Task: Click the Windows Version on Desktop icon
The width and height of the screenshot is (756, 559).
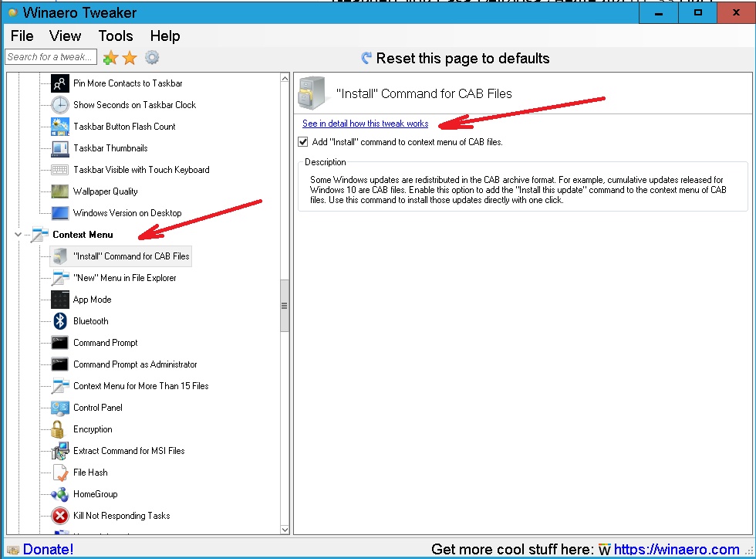Action: click(x=60, y=213)
